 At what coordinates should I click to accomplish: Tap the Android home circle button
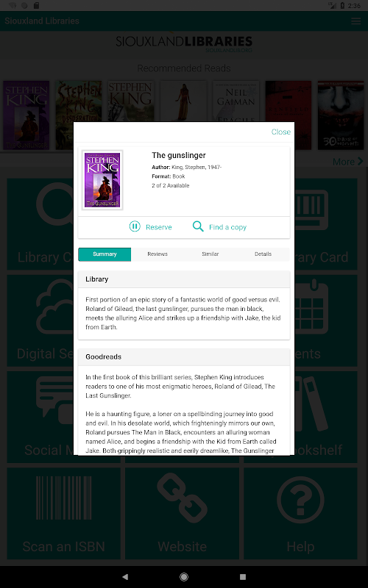click(x=184, y=577)
